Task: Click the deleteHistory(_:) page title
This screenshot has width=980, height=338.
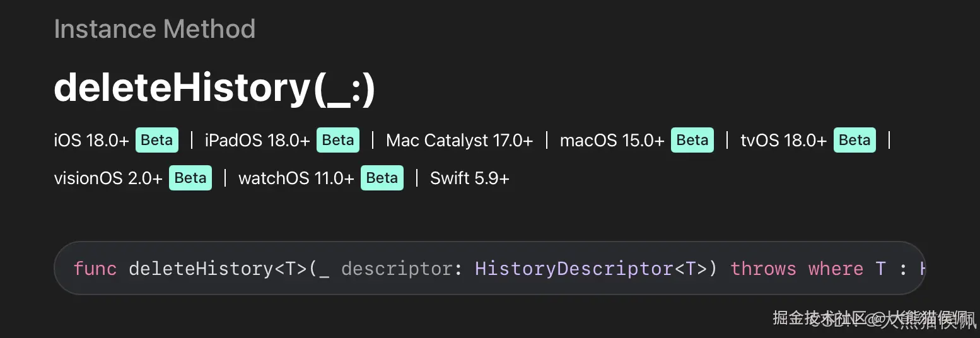Action: pos(214,87)
